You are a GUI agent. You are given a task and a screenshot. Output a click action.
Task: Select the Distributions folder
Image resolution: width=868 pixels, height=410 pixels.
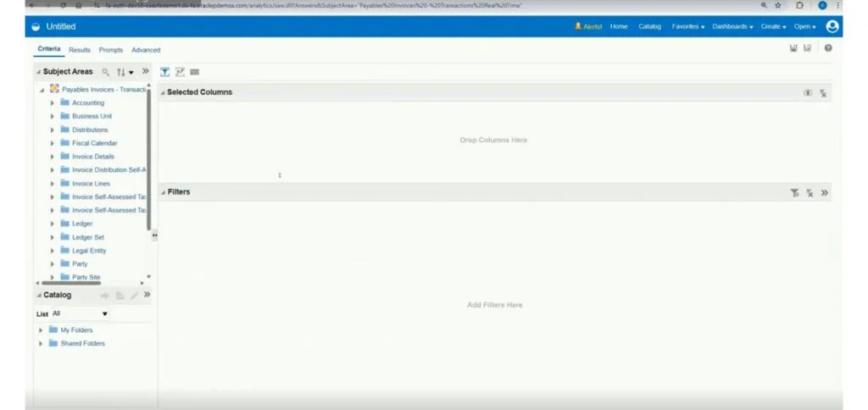[x=90, y=130]
